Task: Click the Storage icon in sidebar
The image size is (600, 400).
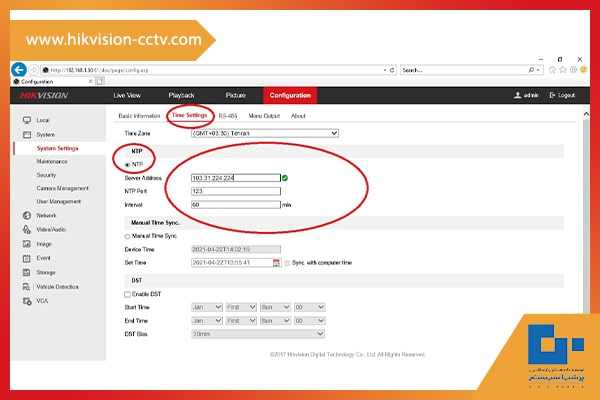Action: 27,273
